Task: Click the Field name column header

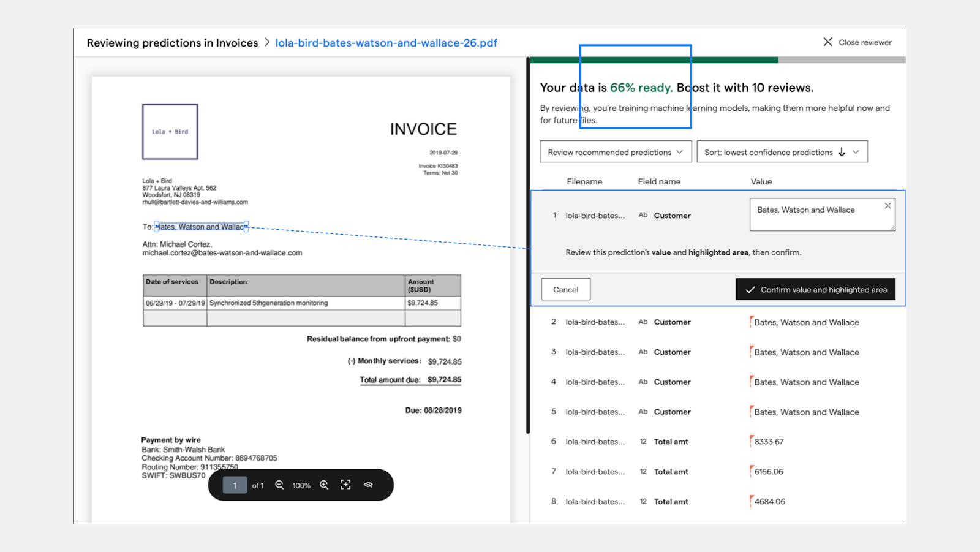Action: click(x=659, y=181)
